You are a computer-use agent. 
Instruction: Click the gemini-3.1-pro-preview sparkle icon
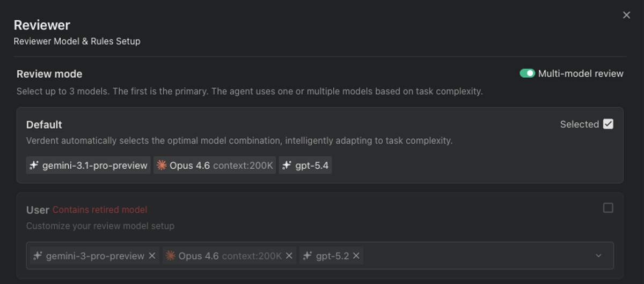click(34, 165)
